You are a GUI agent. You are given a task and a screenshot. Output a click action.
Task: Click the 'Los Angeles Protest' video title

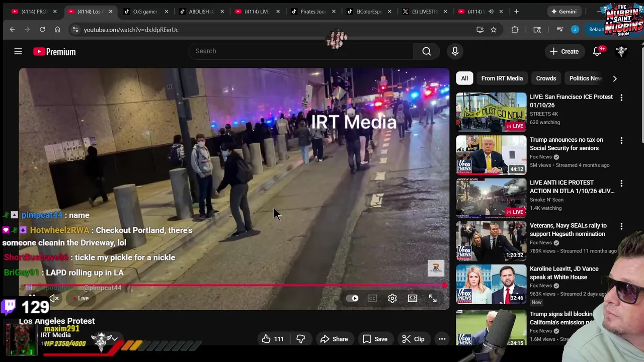click(x=57, y=321)
